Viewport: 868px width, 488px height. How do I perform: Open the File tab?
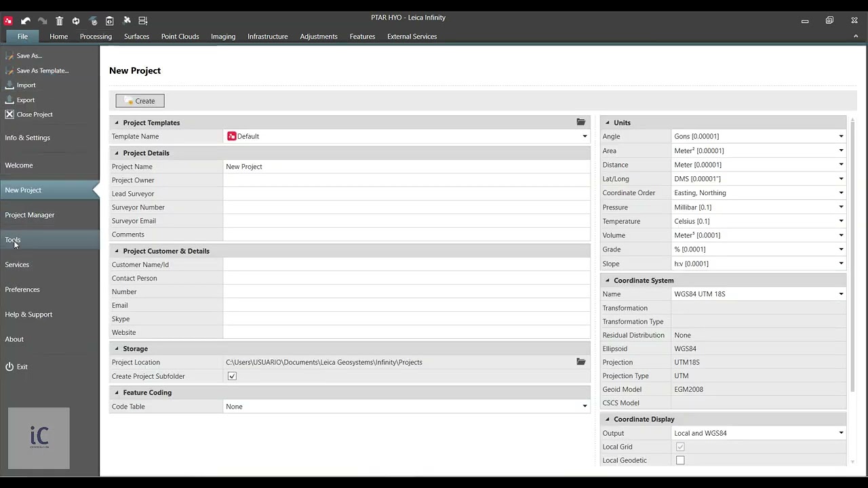(x=22, y=37)
